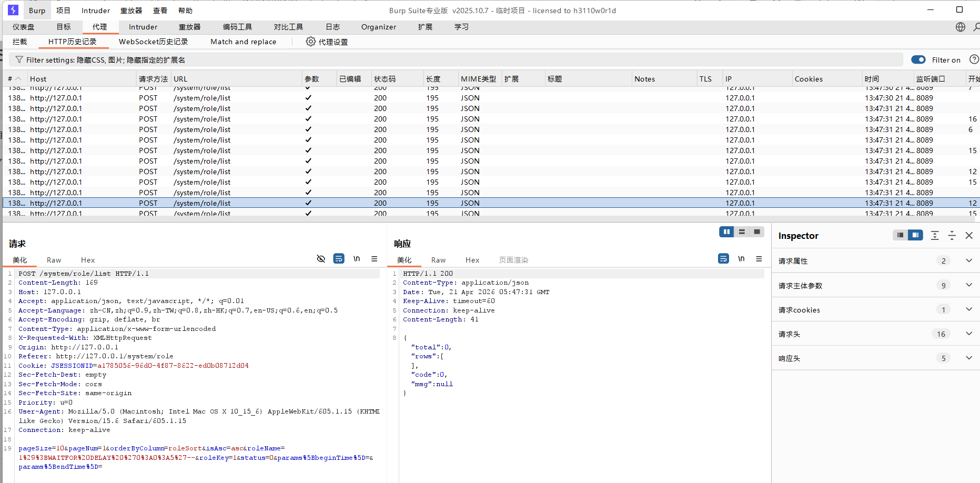Open the globe browser icon

tap(961, 27)
